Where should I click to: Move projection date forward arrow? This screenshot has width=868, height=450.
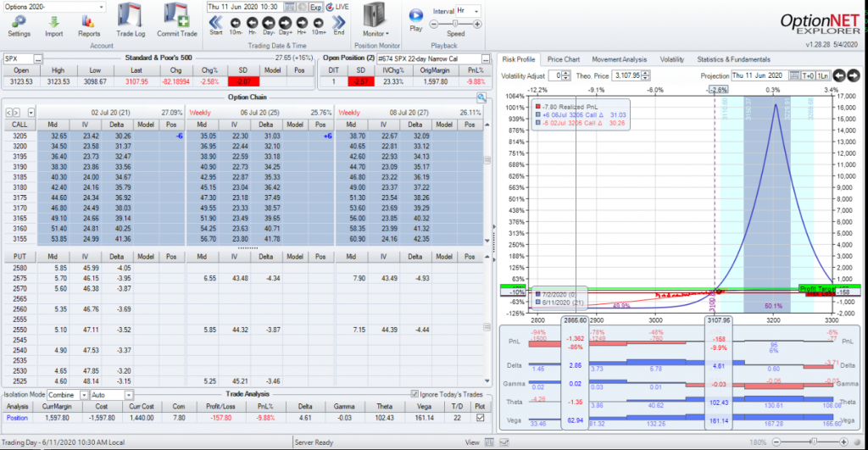[854, 75]
